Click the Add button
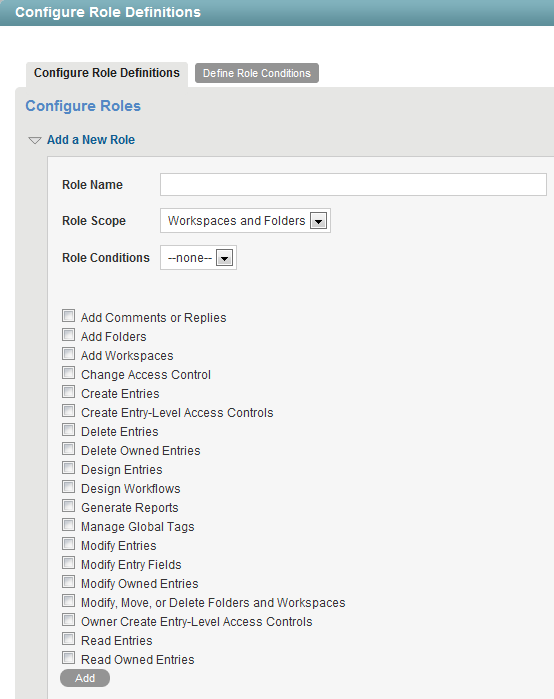Viewport: 554px width, 699px height. 85,678
